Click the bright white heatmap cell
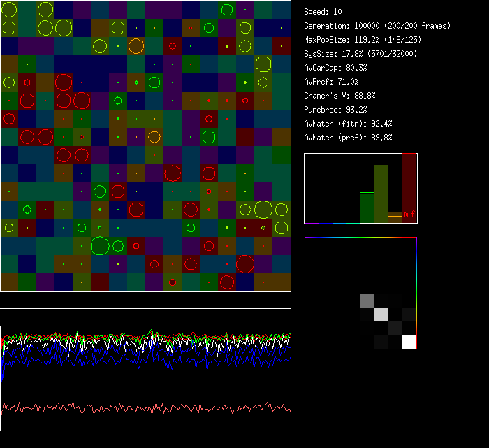 (x=409, y=342)
